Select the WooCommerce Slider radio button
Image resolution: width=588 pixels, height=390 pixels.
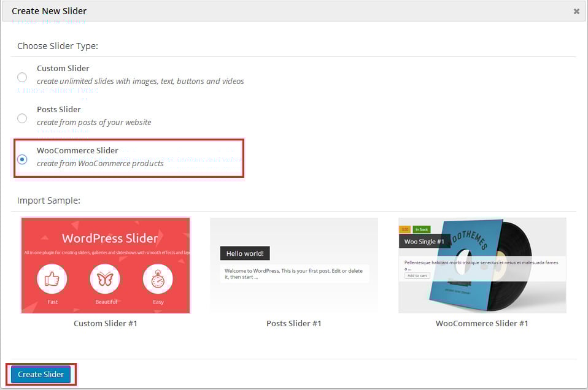click(x=22, y=159)
